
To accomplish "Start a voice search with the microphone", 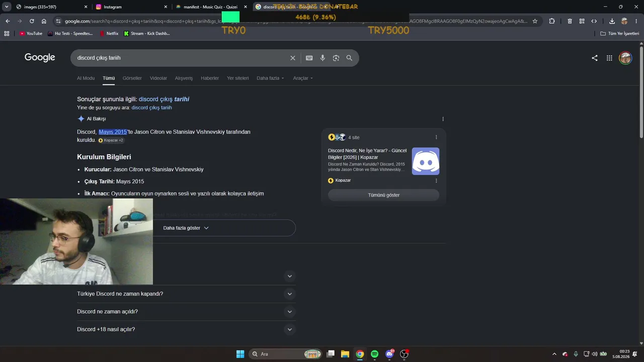I will tap(323, 58).
